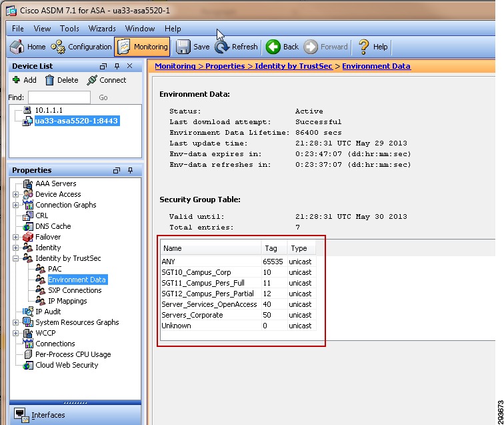Expand the Device Access node
This screenshot has width=504, height=425.
point(15,194)
